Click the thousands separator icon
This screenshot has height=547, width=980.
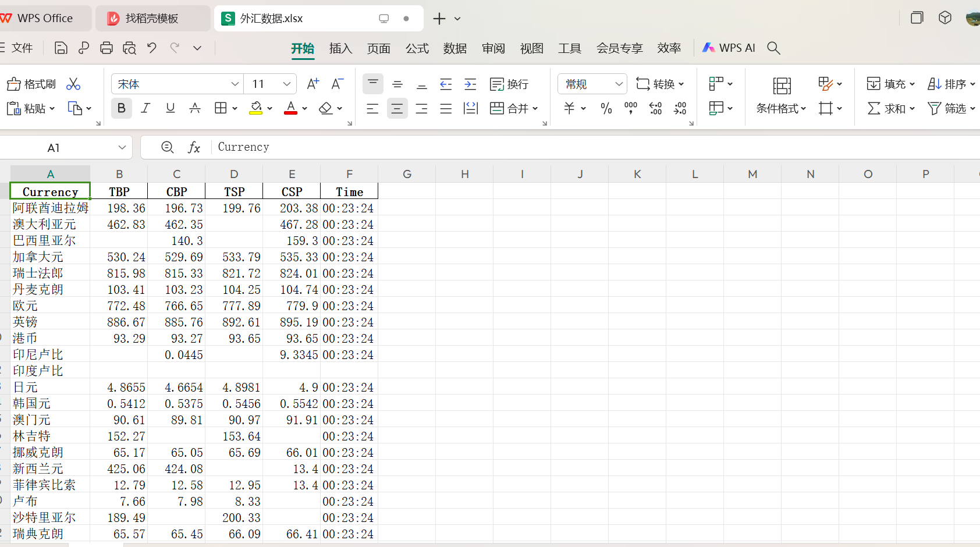point(631,108)
